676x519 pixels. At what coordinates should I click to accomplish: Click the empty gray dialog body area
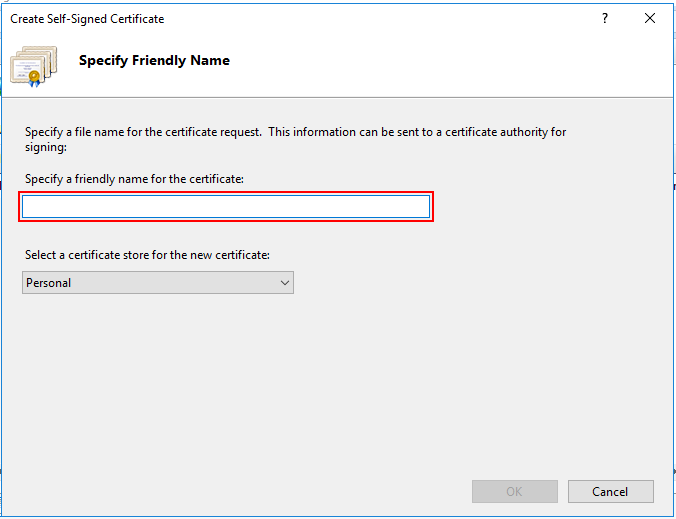[400, 390]
